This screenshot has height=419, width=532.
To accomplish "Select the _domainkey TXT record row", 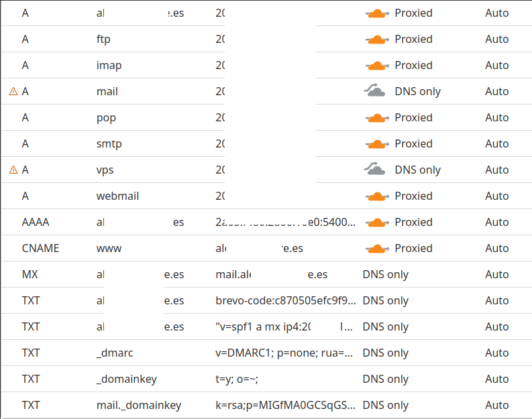I will point(266,379).
